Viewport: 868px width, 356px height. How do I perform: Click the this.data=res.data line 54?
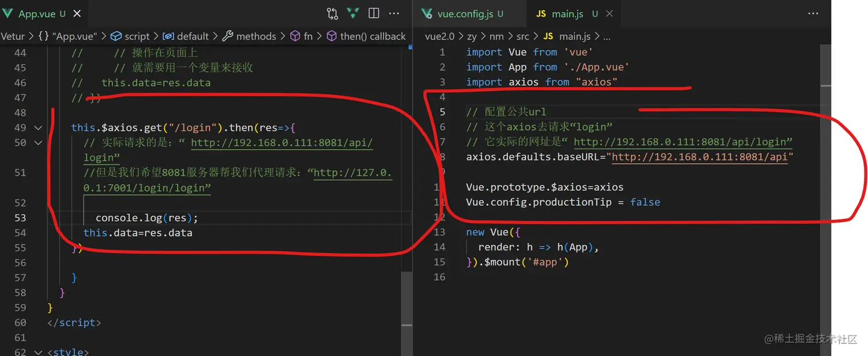pos(138,233)
